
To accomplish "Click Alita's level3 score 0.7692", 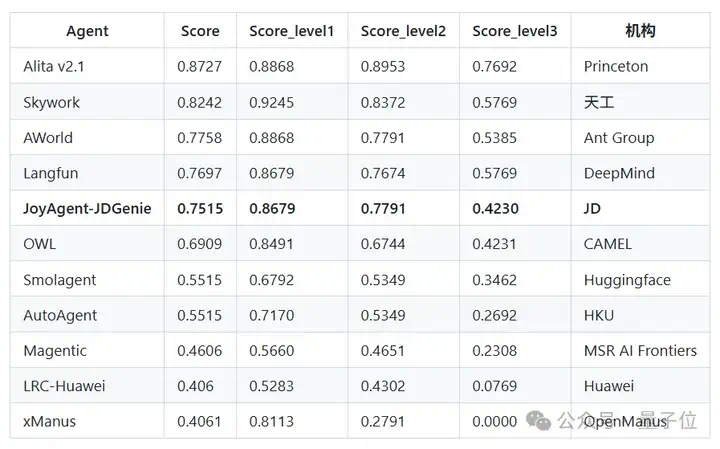I will pos(495,67).
